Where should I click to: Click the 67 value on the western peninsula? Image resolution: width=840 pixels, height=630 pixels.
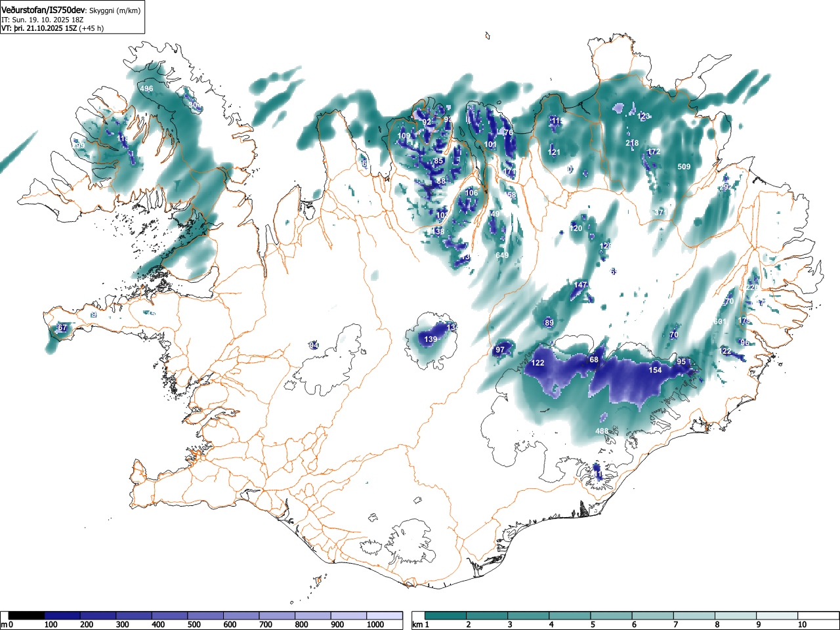[62, 327]
